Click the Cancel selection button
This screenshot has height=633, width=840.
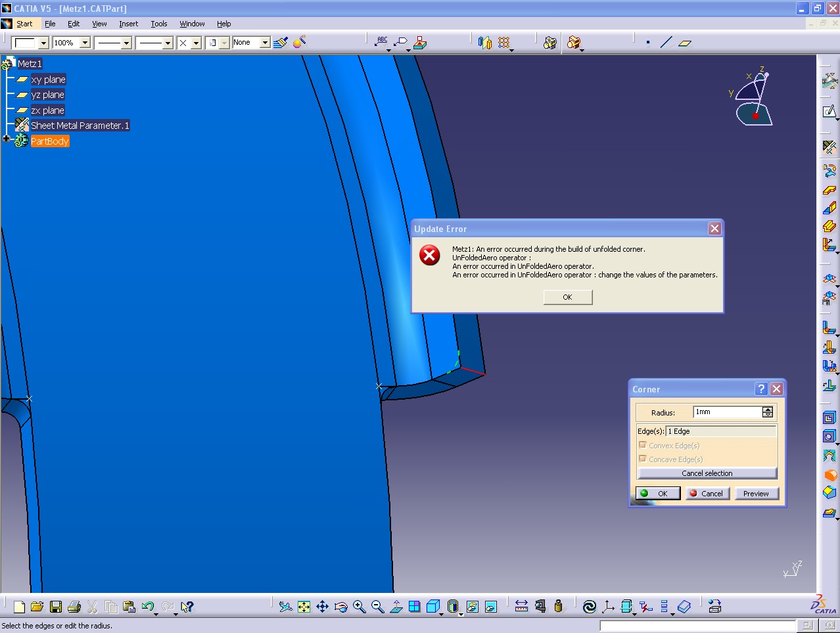point(707,473)
